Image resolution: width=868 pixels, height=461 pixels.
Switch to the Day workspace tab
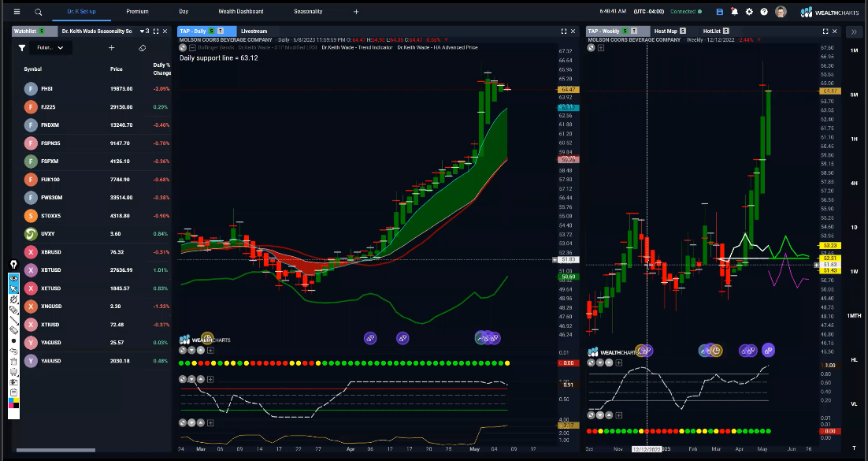tap(184, 12)
